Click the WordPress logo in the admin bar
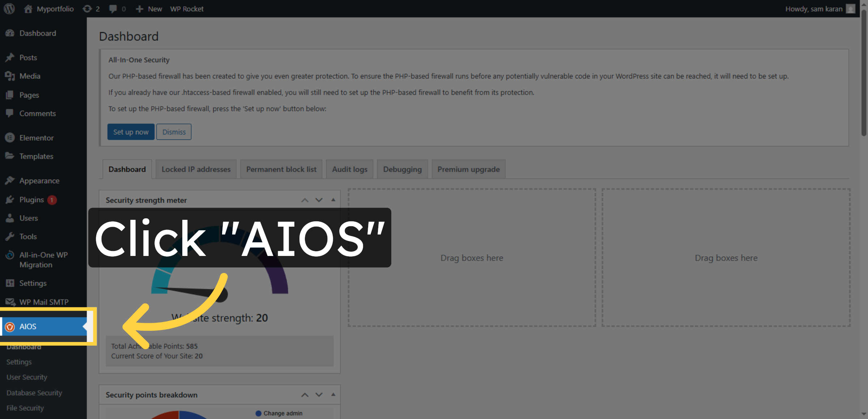Image resolution: width=868 pixels, height=419 pixels. tap(9, 9)
